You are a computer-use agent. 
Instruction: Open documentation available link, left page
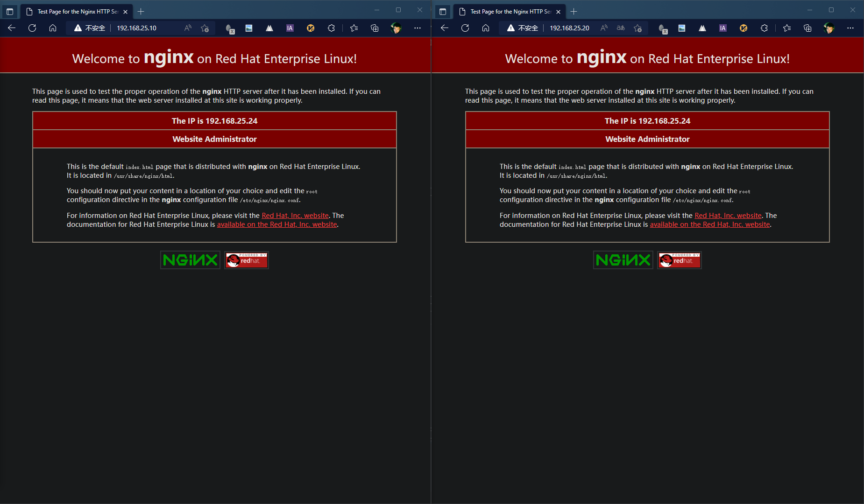pos(277,224)
